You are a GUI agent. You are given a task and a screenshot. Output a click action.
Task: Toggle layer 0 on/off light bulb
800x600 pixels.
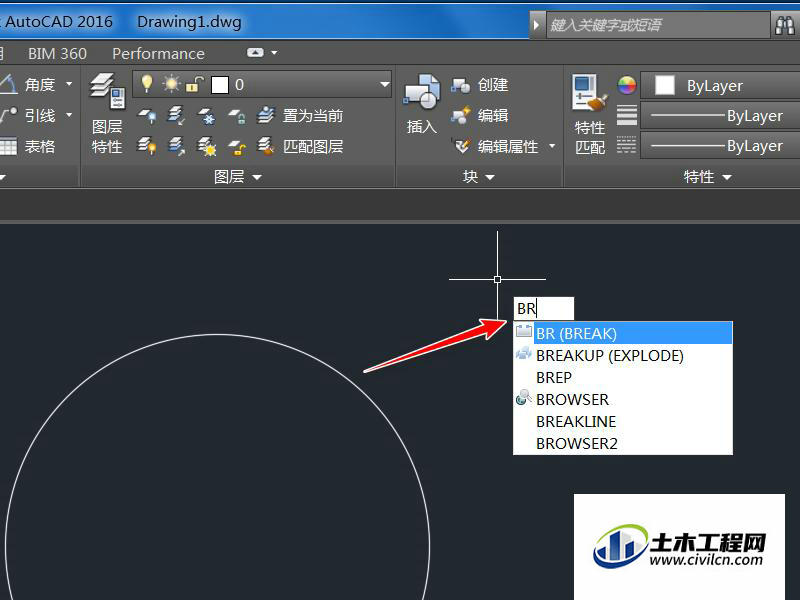147,84
